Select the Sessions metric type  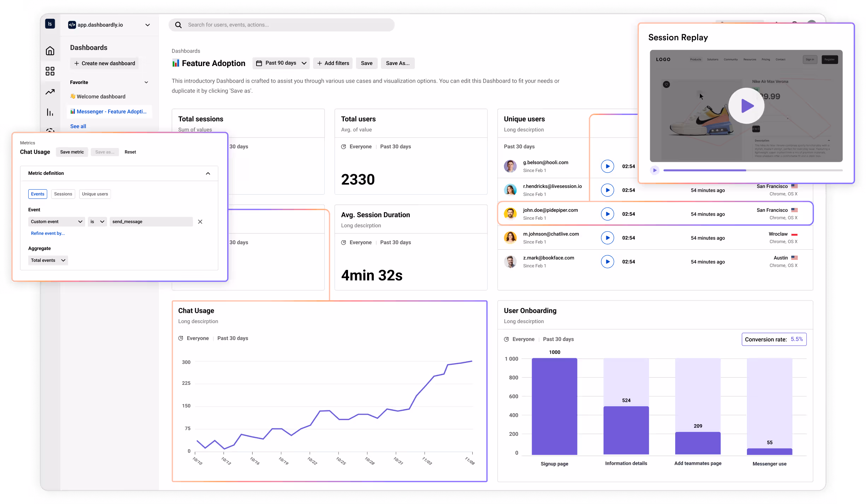(63, 194)
